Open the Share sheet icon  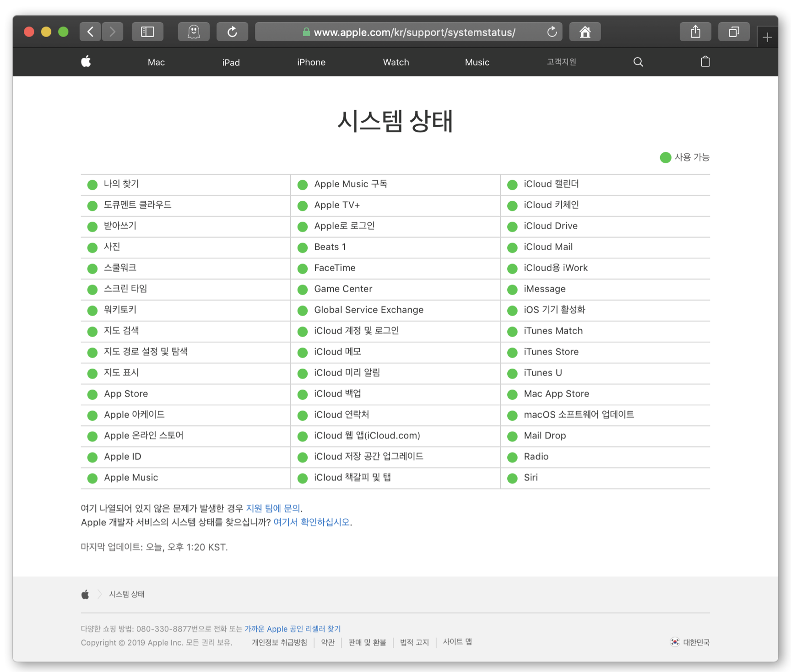(x=695, y=32)
